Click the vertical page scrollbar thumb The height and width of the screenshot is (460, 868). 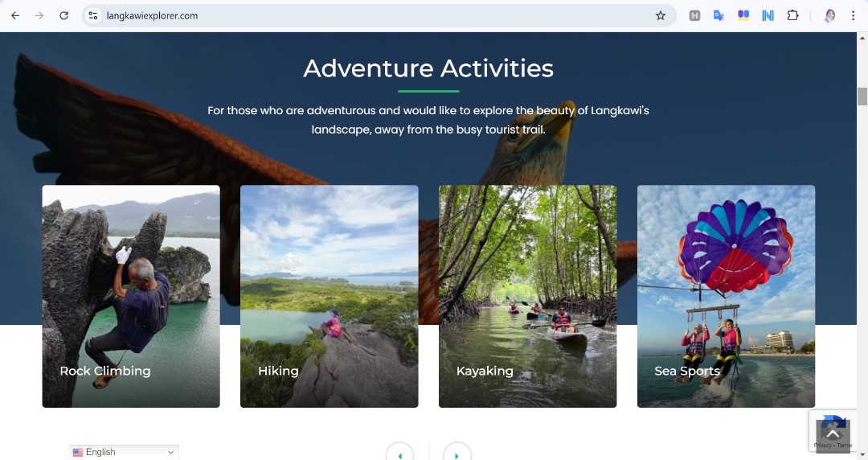click(862, 97)
